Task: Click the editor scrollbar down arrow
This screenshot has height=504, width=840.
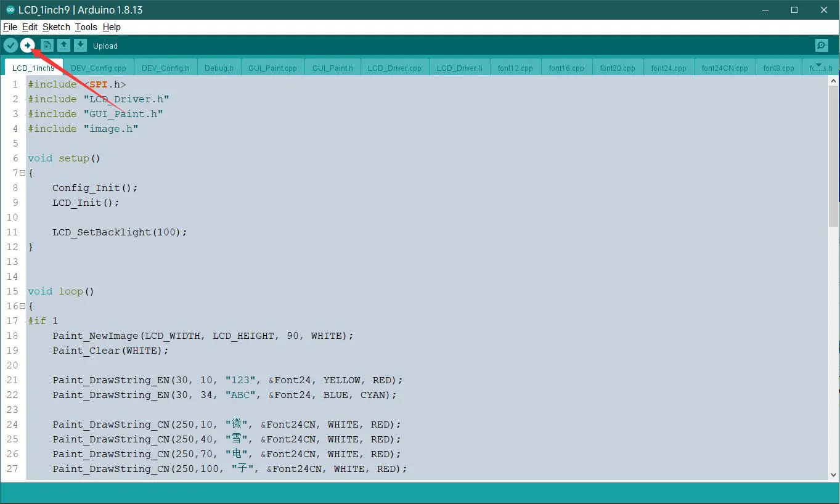Action: 834,474
